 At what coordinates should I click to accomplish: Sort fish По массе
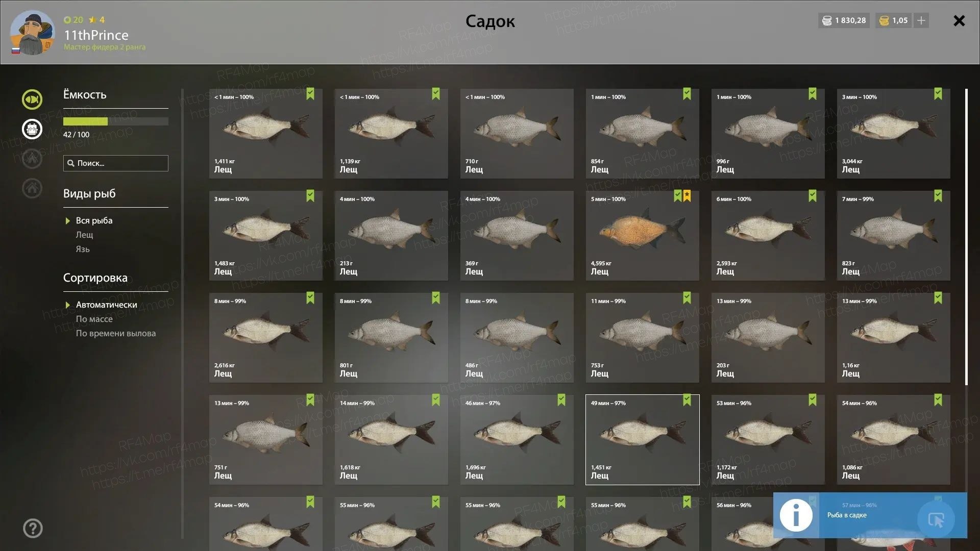[94, 319]
